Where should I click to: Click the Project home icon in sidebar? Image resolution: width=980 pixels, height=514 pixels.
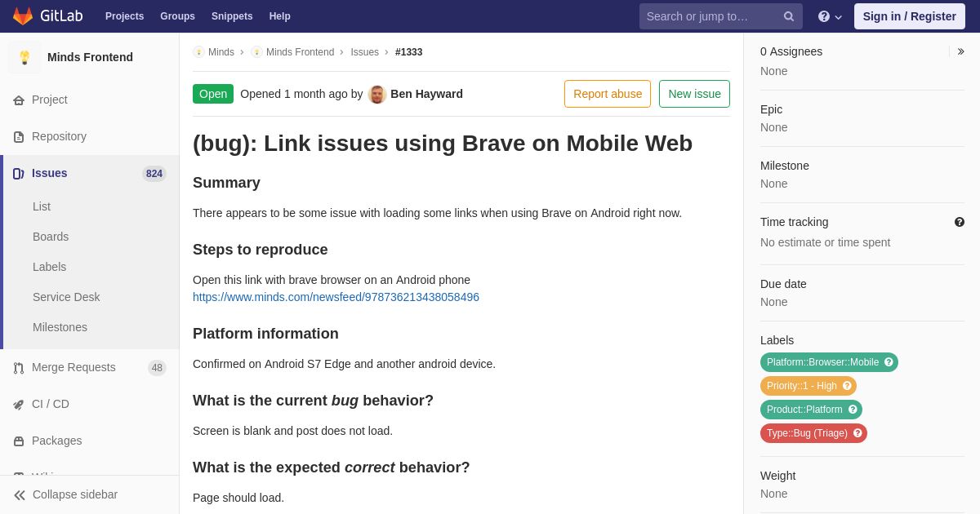tap(19, 100)
